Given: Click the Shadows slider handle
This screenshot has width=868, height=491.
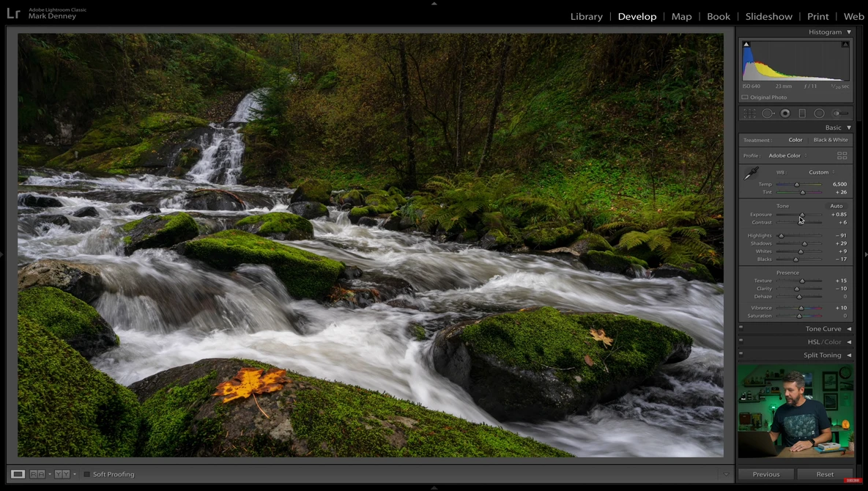Looking at the screenshot, I should click(805, 243).
